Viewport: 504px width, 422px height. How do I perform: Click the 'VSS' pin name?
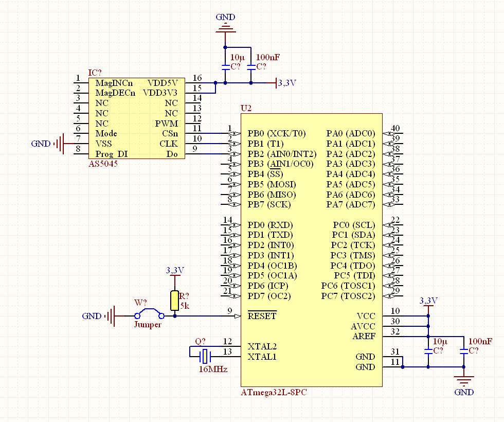pos(103,144)
